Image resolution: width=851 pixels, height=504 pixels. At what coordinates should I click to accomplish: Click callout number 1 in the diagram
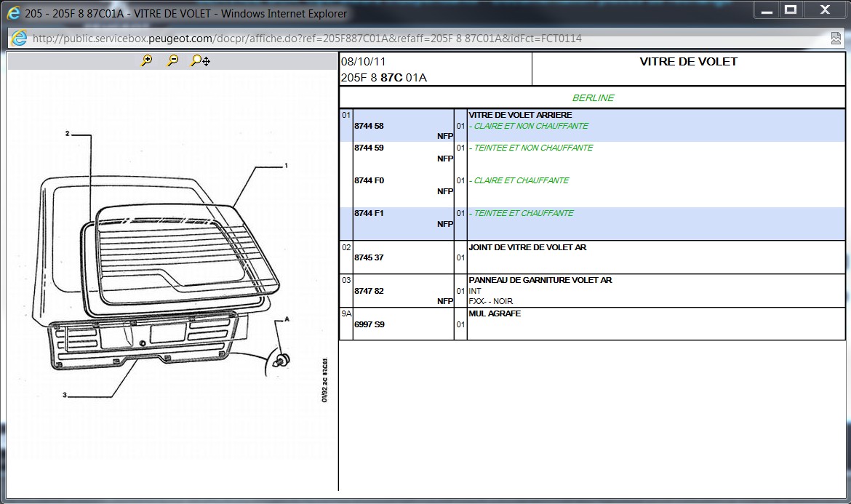click(286, 166)
